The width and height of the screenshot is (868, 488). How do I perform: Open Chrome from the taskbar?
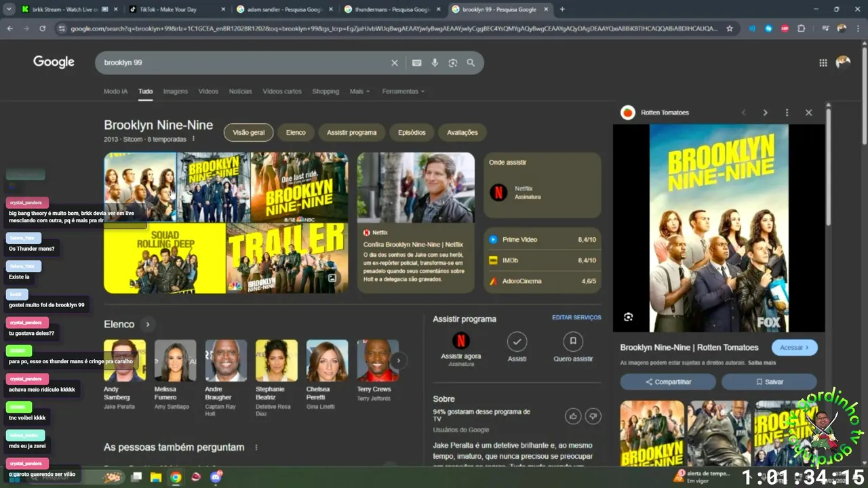[x=176, y=477]
